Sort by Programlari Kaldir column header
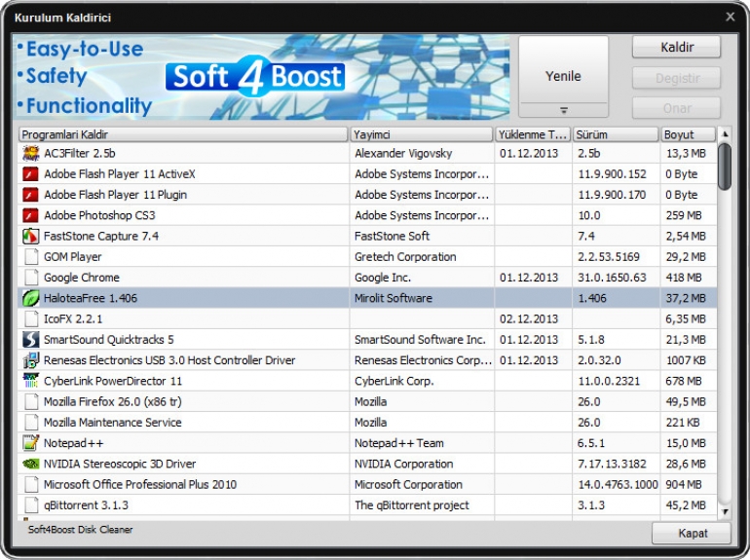Image resolution: width=750 pixels, height=560 pixels. coord(183,134)
